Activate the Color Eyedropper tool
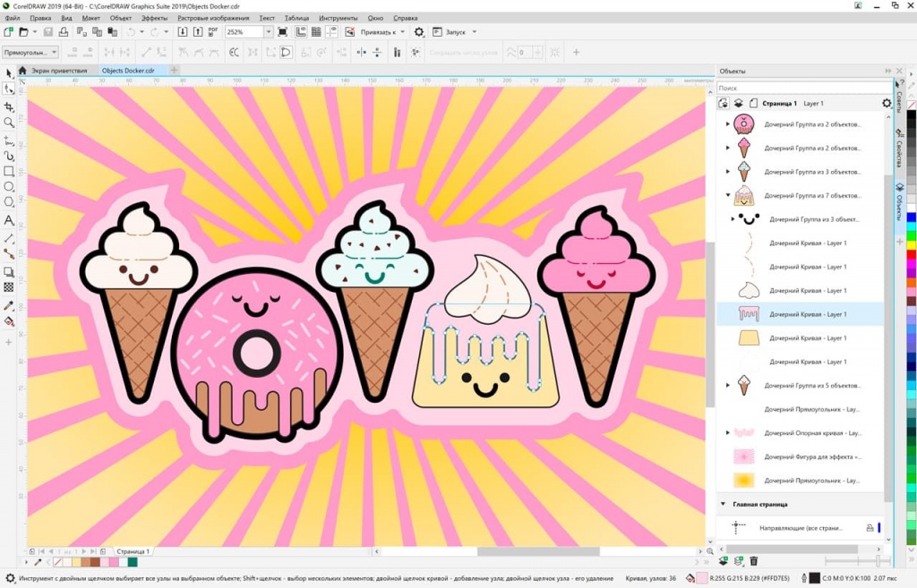This screenshot has width=917, height=588. click(x=8, y=306)
